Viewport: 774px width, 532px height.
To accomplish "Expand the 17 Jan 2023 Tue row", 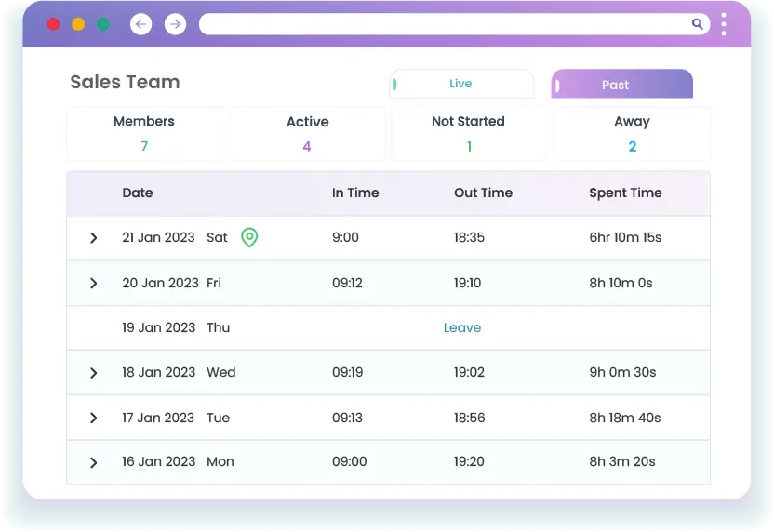I will click(93, 418).
